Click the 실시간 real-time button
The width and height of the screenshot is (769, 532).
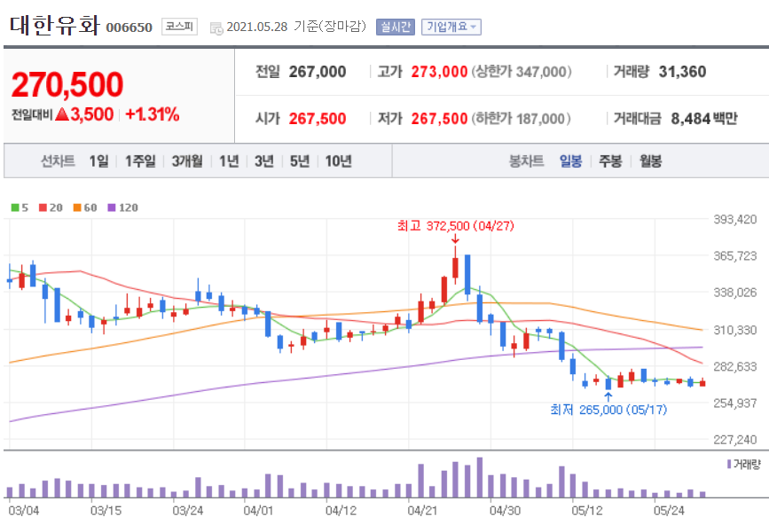tap(396, 27)
